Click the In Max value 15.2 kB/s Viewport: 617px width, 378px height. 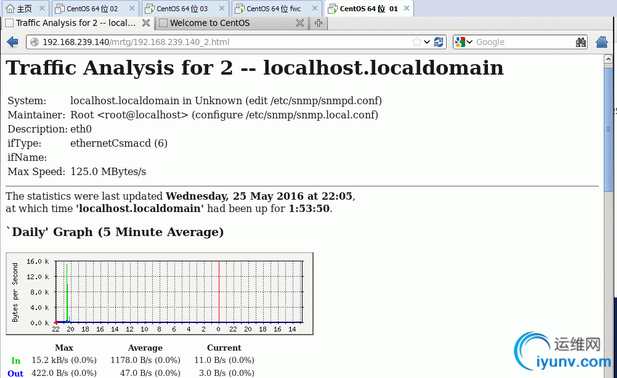point(64,360)
